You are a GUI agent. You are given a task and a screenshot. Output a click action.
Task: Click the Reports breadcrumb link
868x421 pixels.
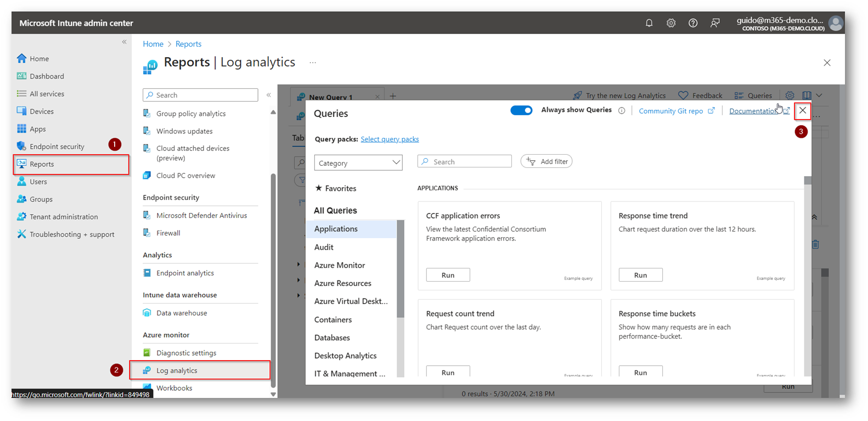pos(188,44)
